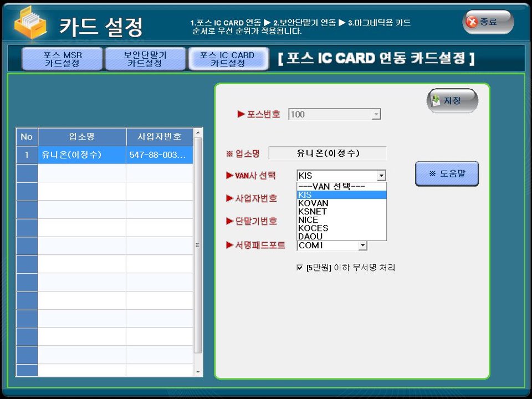Choose KOVAN from the VAN list
The image size is (532, 399).
pyautogui.click(x=313, y=203)
